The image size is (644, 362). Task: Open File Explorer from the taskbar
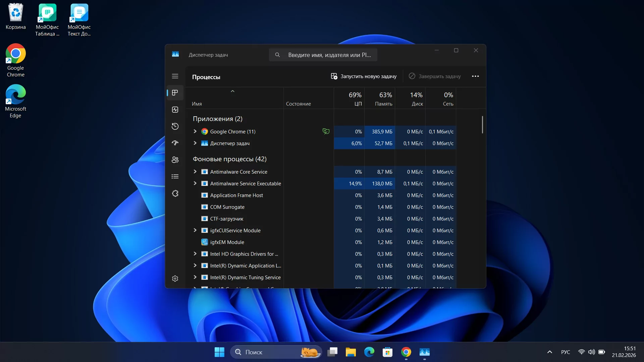[351, 352]
